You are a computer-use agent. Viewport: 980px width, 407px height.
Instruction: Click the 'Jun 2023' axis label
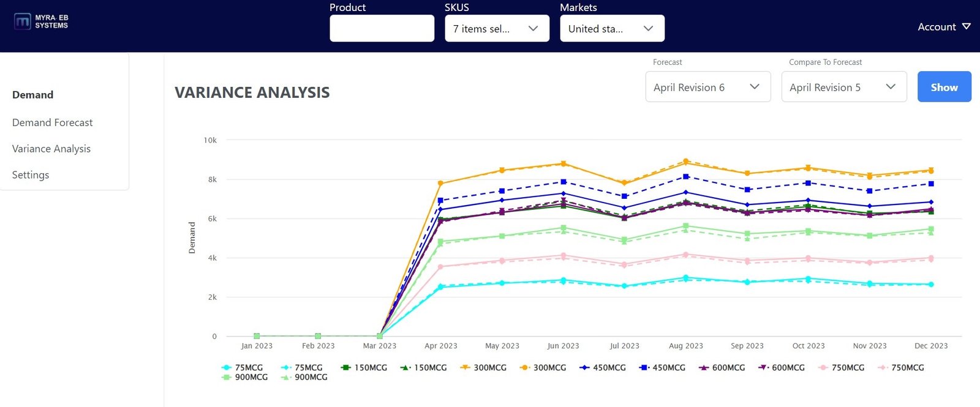(x=563, y=346)
